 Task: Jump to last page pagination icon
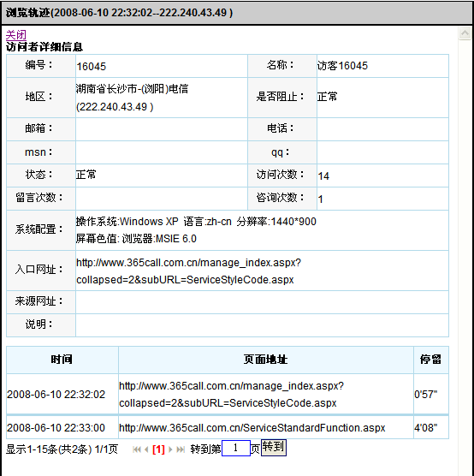click(181, 449)
